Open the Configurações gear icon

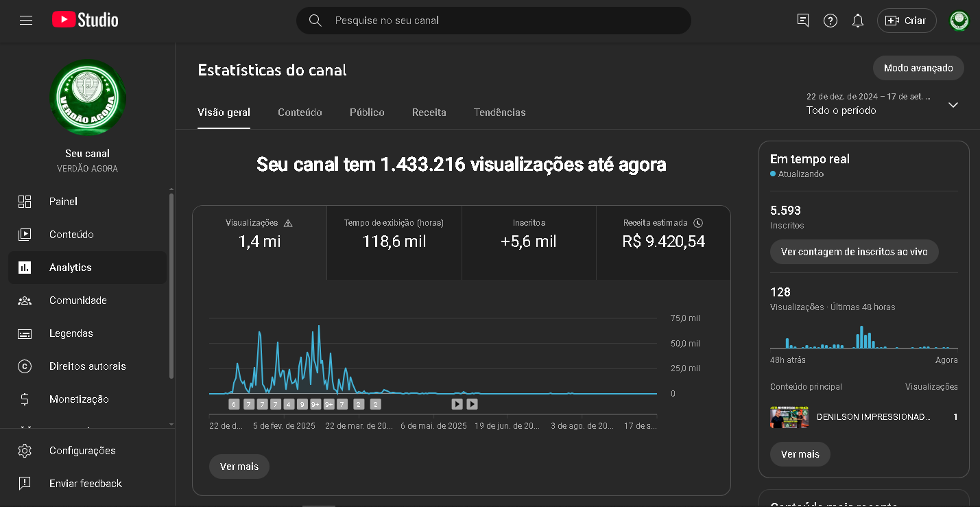[25, 451]
